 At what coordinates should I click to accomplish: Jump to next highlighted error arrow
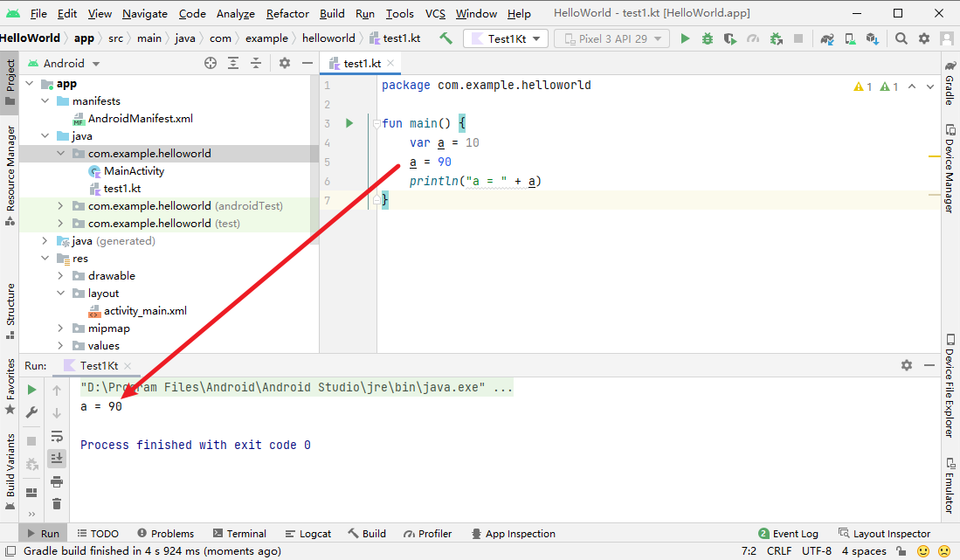pos(930,86)
